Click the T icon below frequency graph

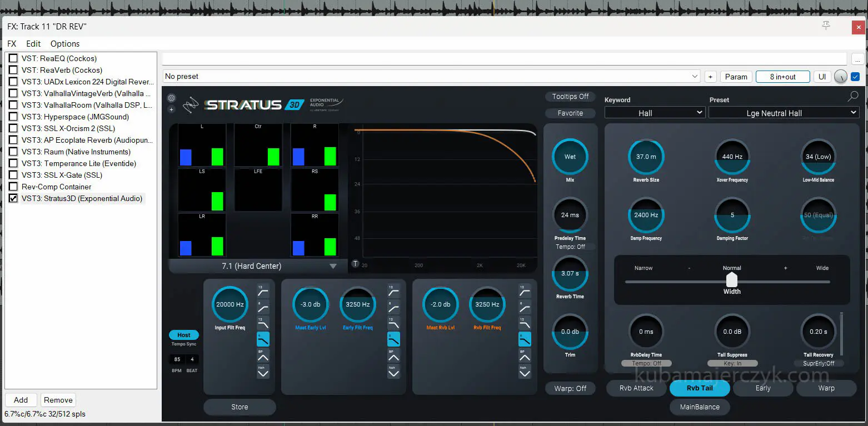[356, 264]
